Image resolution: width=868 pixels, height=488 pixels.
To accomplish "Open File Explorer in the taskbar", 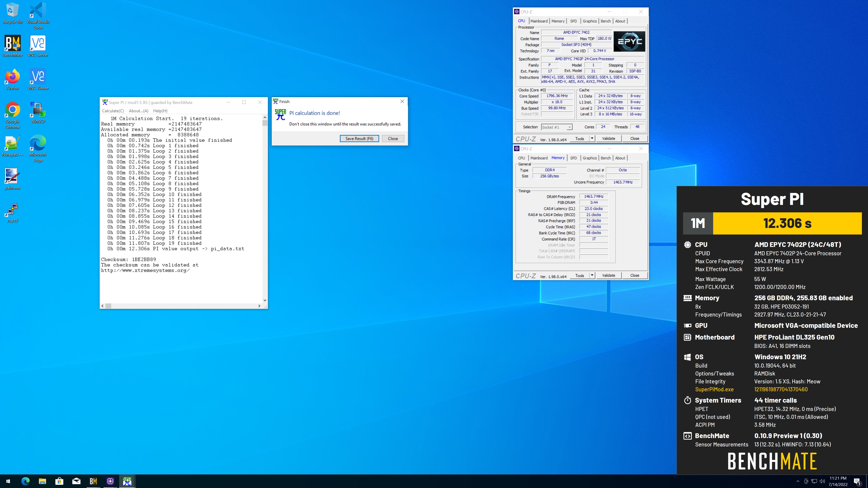I will 42,481.
